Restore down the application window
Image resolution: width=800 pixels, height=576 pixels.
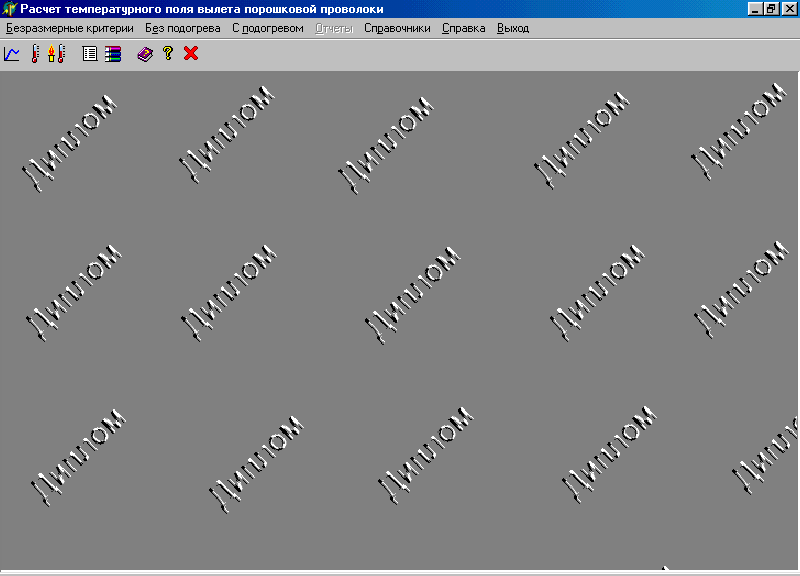coord(771,9)
